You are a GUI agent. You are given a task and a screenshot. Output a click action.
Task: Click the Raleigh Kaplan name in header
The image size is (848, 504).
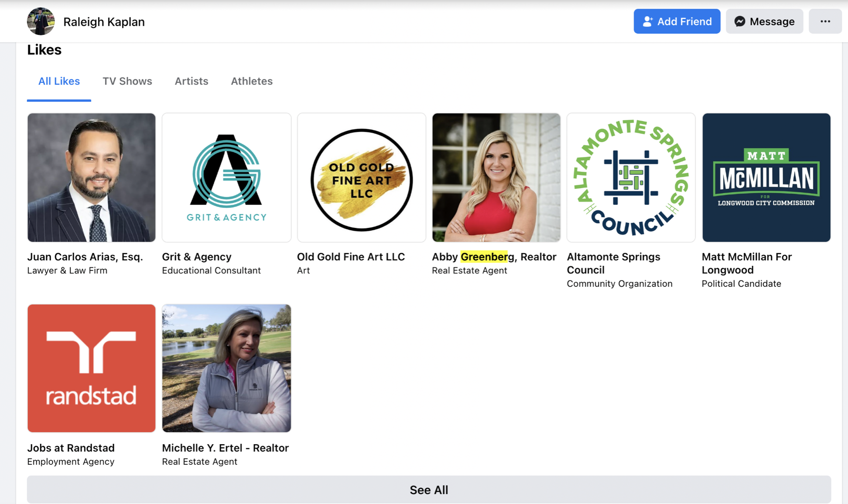point(104,22)
